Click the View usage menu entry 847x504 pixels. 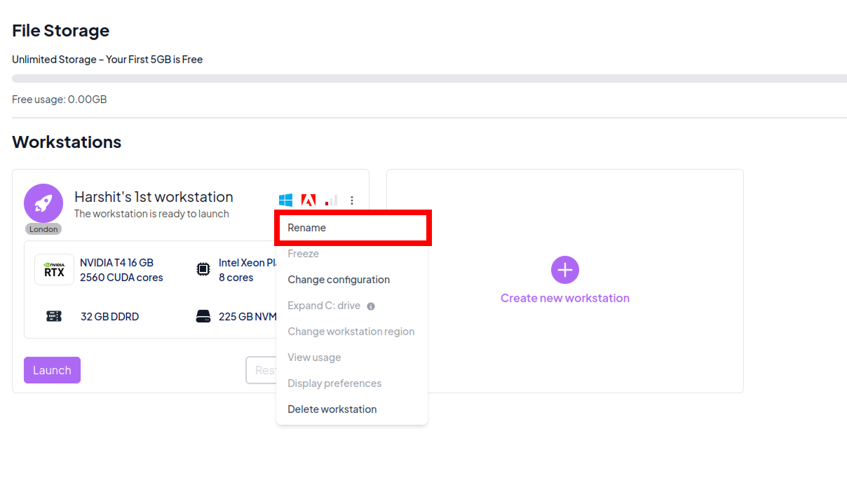[314, 357]
